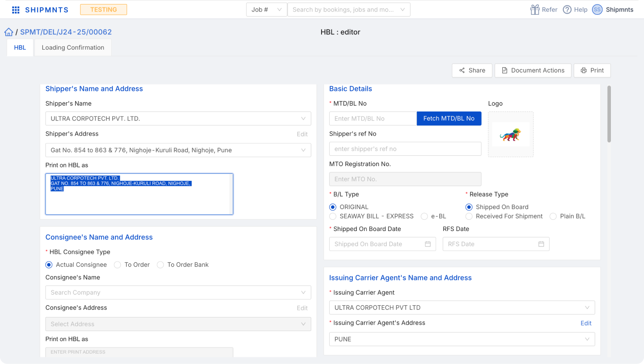Image resolution: width=644 pixels, height=364 pixels.
Task: Click the Refer gift icon
Action: click(x=535, y=9)
